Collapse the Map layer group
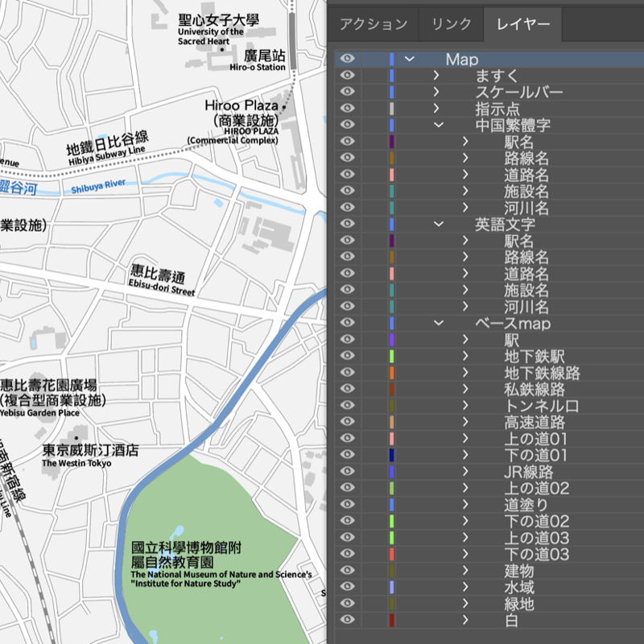 [x=410, y=59]
